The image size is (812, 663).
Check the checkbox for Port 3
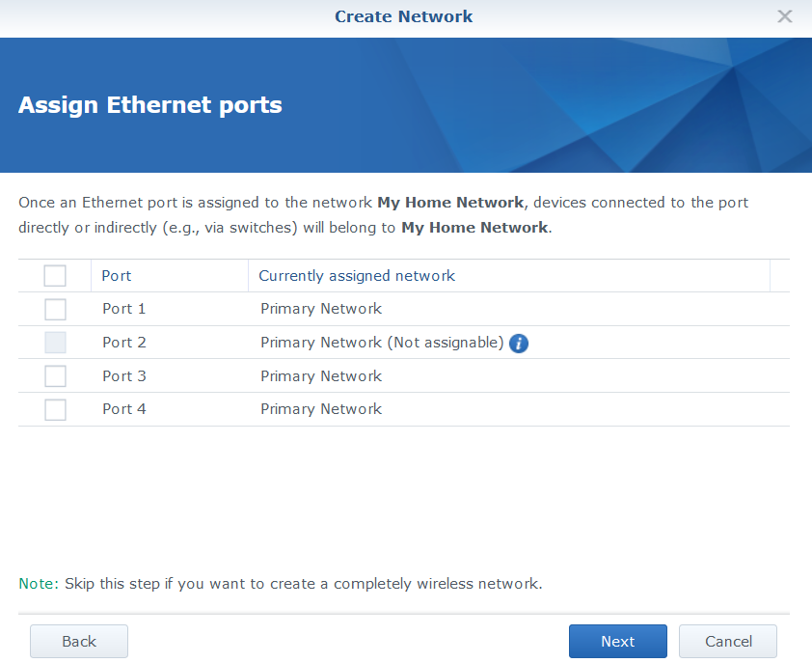click(x=55, y=375)
